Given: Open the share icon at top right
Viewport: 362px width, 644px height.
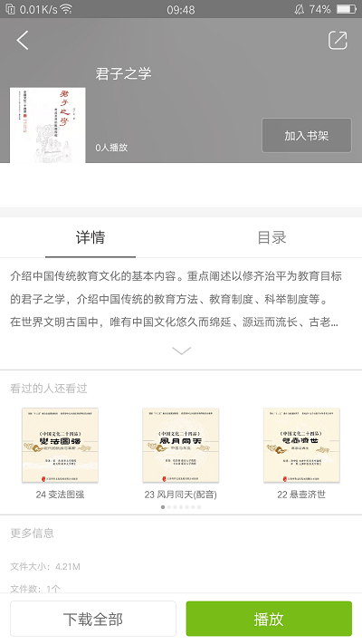Looking at the screenshot, I should [338, 40].
